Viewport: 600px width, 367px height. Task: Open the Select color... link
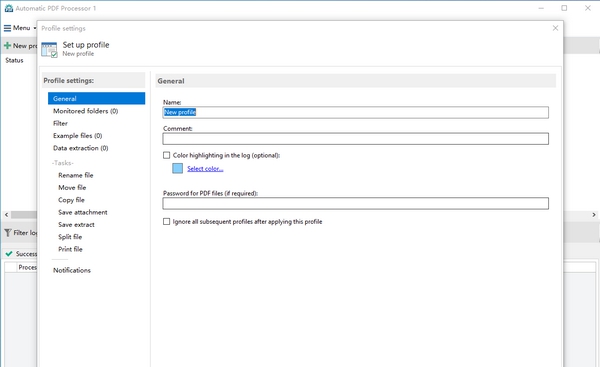tap(205, 169)
